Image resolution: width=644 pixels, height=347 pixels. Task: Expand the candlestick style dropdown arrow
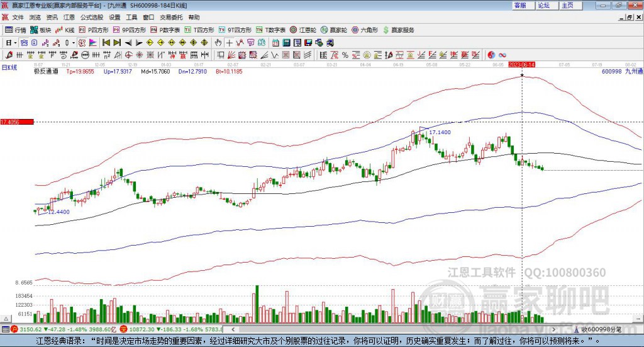73,43
